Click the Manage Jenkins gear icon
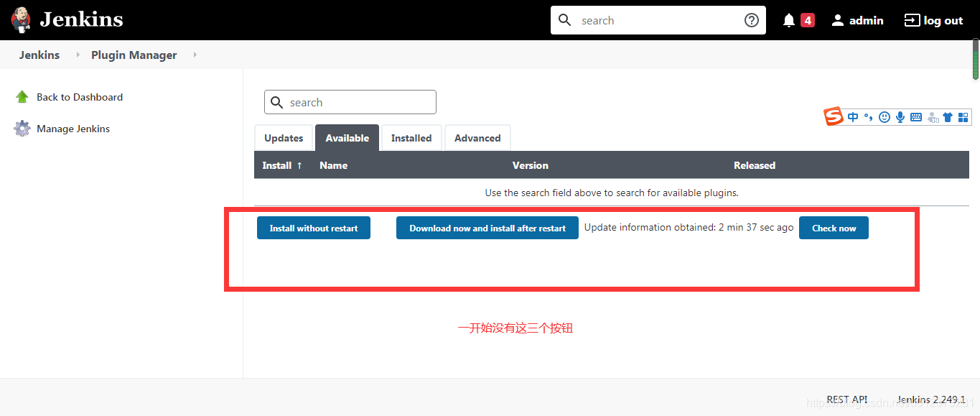This screenshot has height=416, width=980. click(x=22, y=129)
